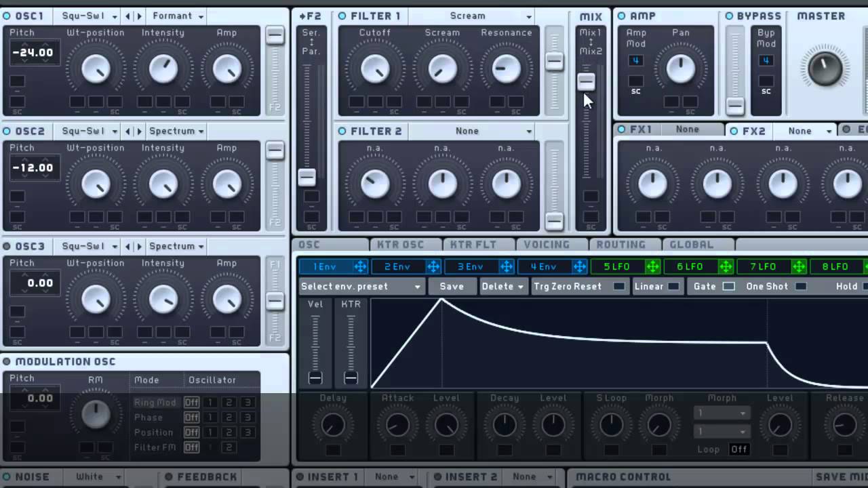Switch to the KTR FLT tab
868x488 pixels.
(x=473, y=245)
